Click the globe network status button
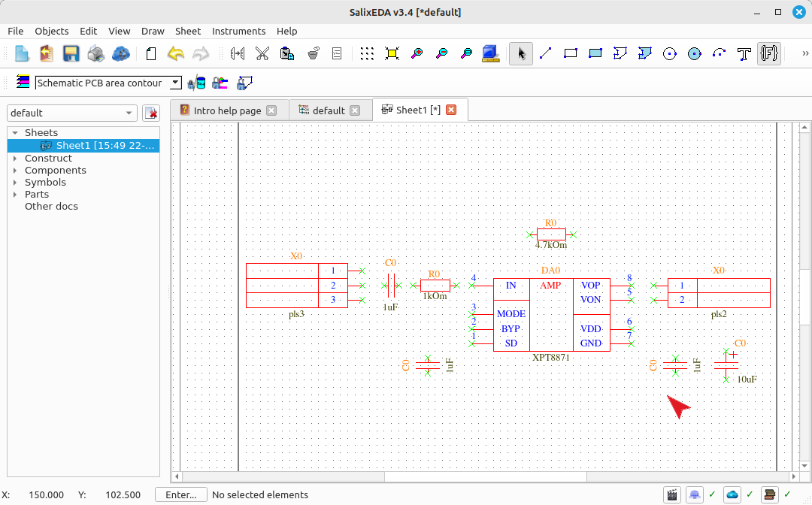The width and height of the screenshot is (812, 505). pyautogui.click(x=695, y=494)
